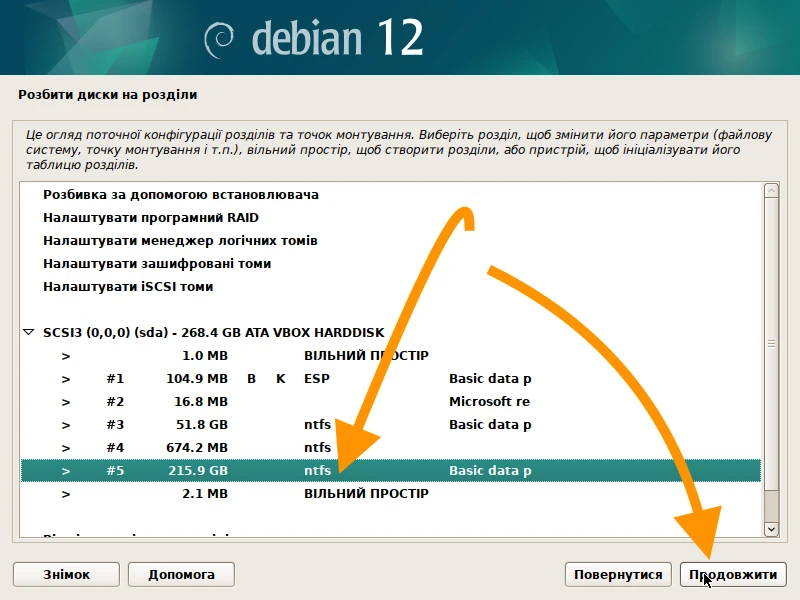Screen dimensions: 800x600
Task: Open Налаштувати менеджер логічних томів
Action: tap(391, 241)
